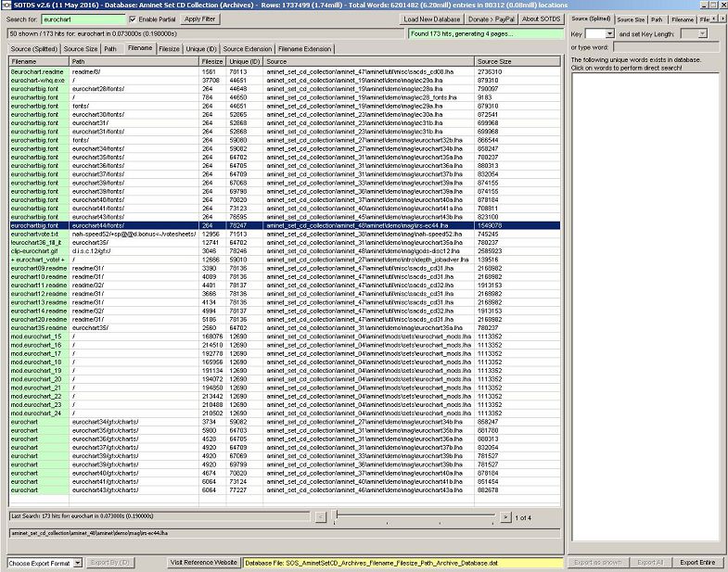Click Visit Reference Website button
The height and width of the screenshot is (572, 728).
pos(204,563)
